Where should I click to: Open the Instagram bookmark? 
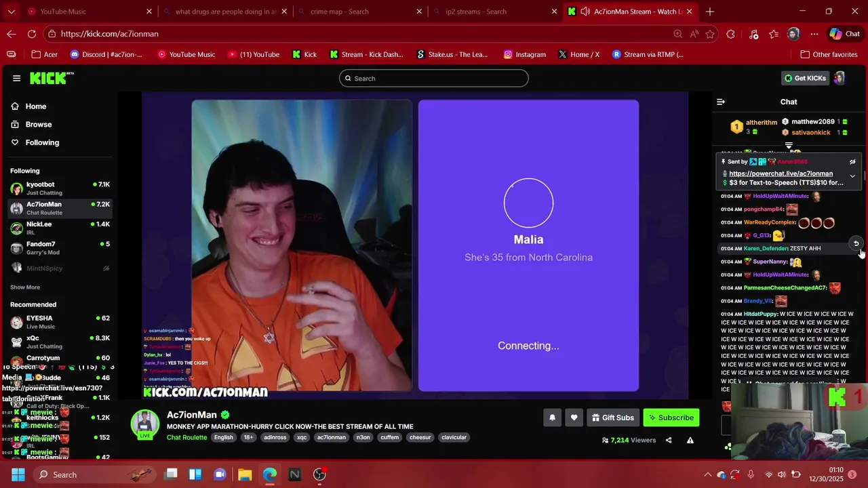tap(524, 54)
